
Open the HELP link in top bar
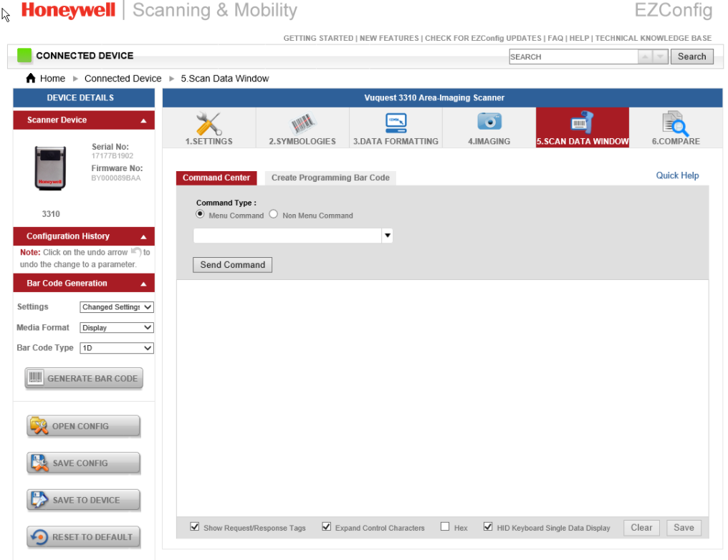pos(579,38)
